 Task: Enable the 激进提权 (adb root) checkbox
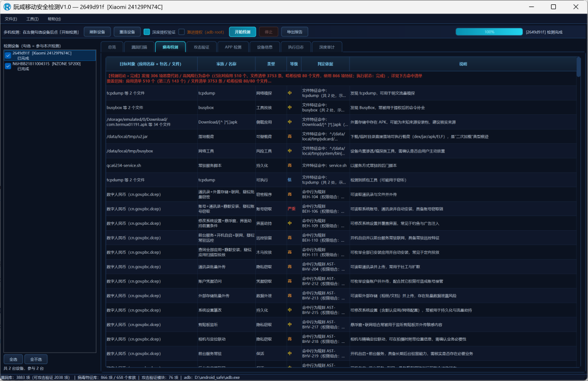[181, 32]
